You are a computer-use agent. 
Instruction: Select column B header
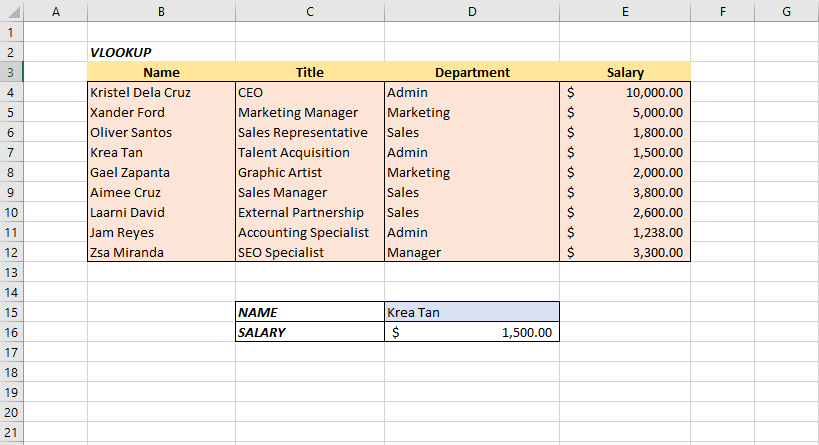[161, 11]
